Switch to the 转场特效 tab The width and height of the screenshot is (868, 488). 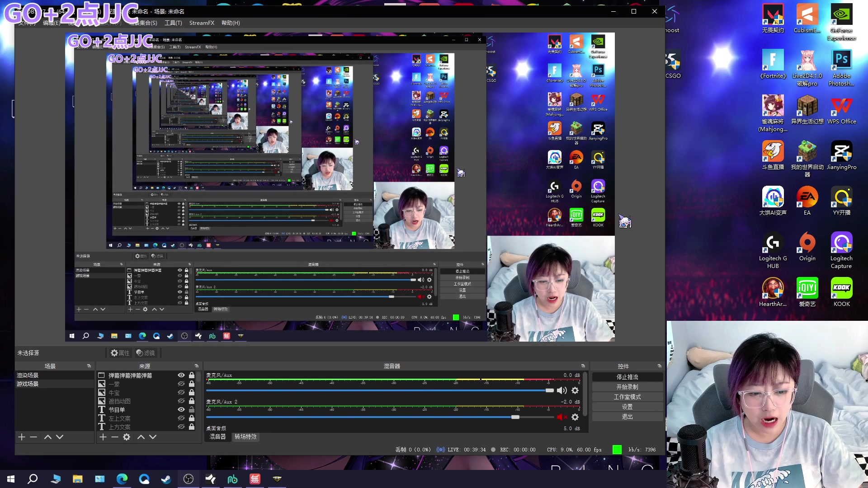(245, 437)
